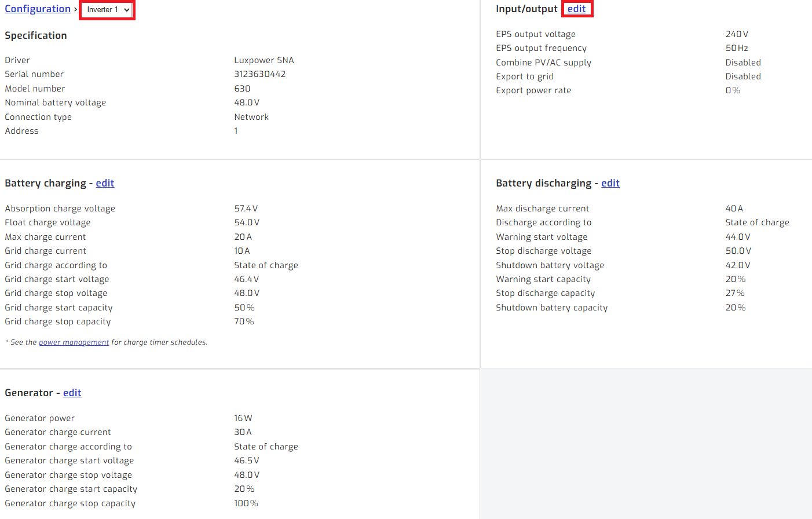Click the Max discharge current value
This screenshot has width=812, height=519.
pyautogui.click(x=734, y=209)
